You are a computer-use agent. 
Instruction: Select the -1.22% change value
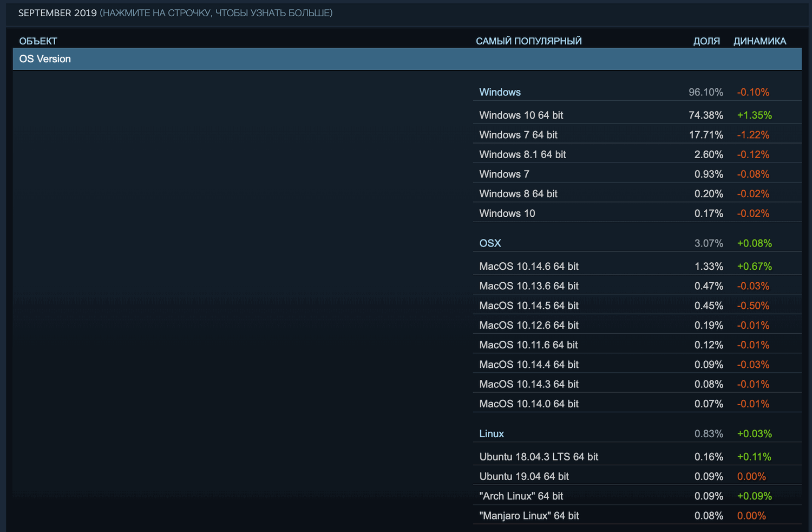coord(753,134)
